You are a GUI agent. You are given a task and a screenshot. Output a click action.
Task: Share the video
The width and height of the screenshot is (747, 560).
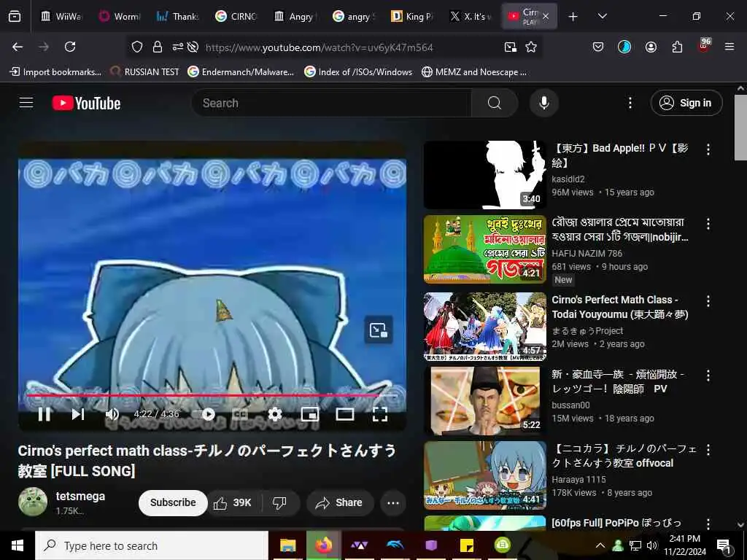[x=340, y=502]
